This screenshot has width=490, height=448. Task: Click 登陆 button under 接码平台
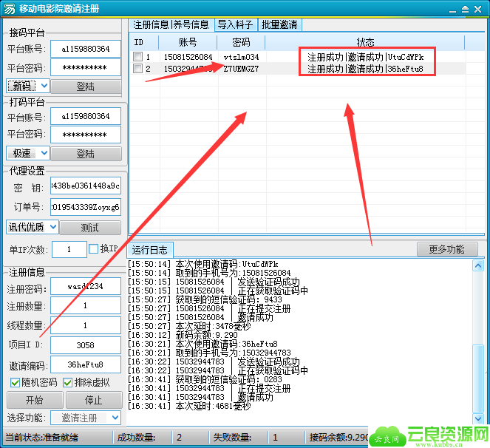coord(86,86)
